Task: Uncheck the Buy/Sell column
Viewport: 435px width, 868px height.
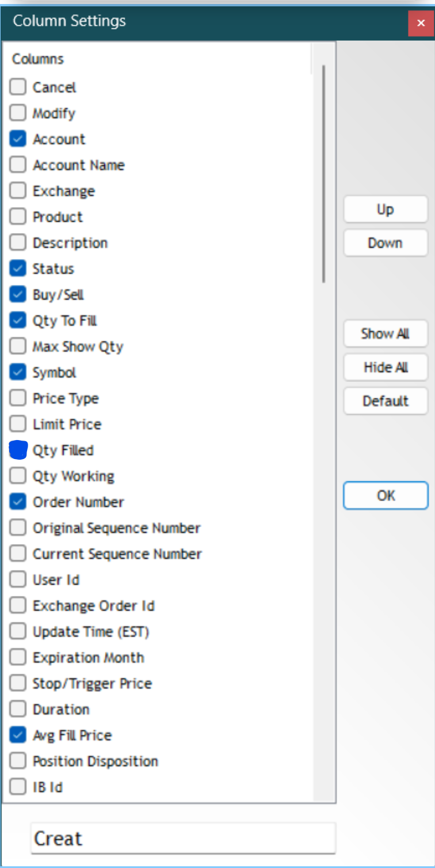Action: [18, 295]
